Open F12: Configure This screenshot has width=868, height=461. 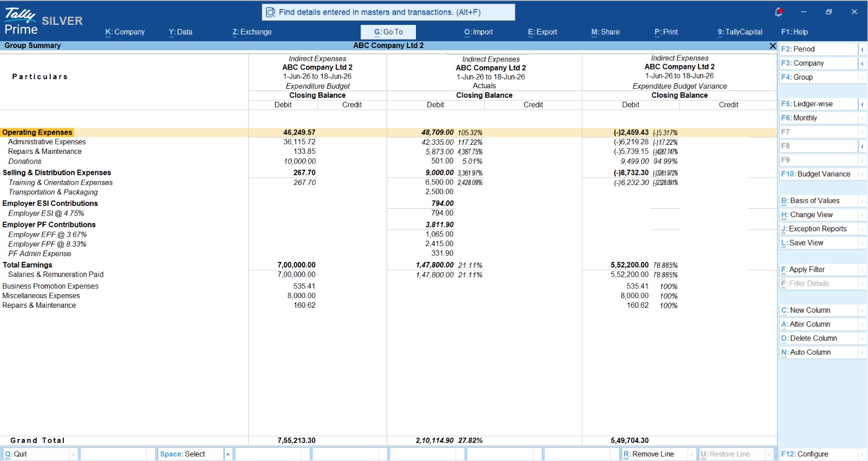[818, 454]
